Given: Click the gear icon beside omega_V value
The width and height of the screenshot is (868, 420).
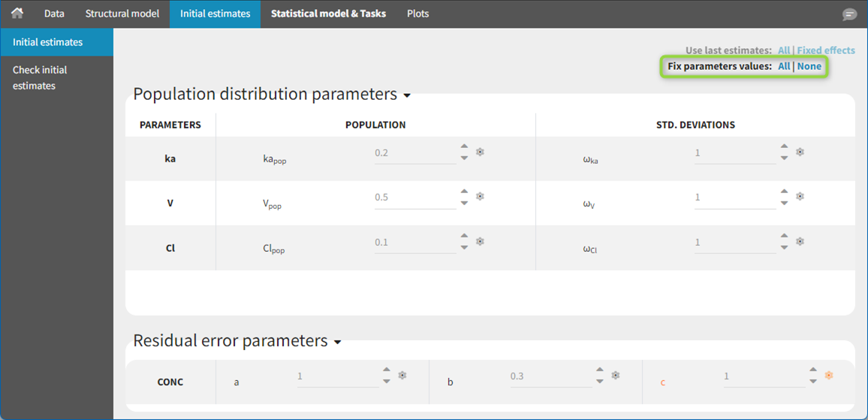Looking at the screenshot, I should pyautogui.click(x=800, y=197).
